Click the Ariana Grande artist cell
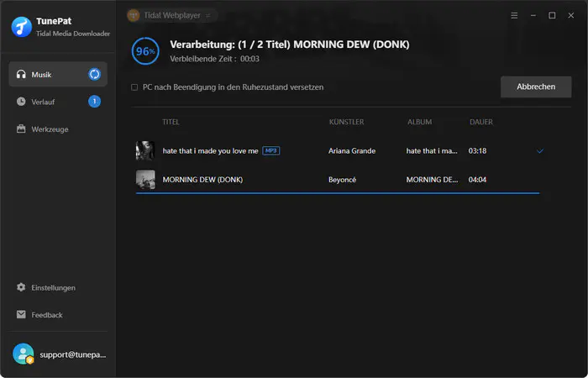 pyautogui.click(x=352, y=150)
